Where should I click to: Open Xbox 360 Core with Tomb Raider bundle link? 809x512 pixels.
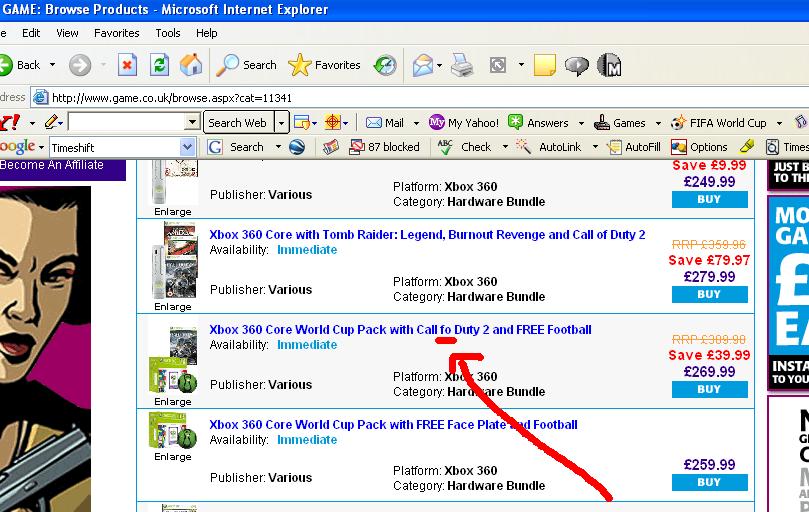pyautogui.click(x=427, y=234)
